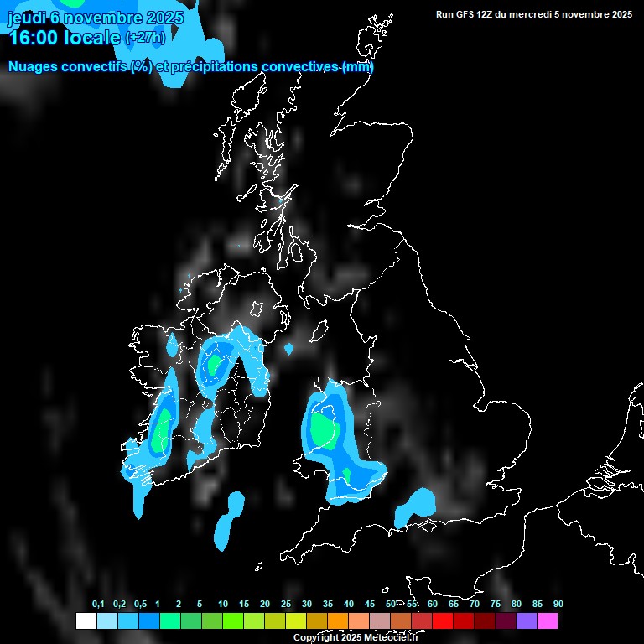Click the Copyright 2025 Meteociel.fr text
The height and width of the screenshot is (644, 644).
(356, 637)
